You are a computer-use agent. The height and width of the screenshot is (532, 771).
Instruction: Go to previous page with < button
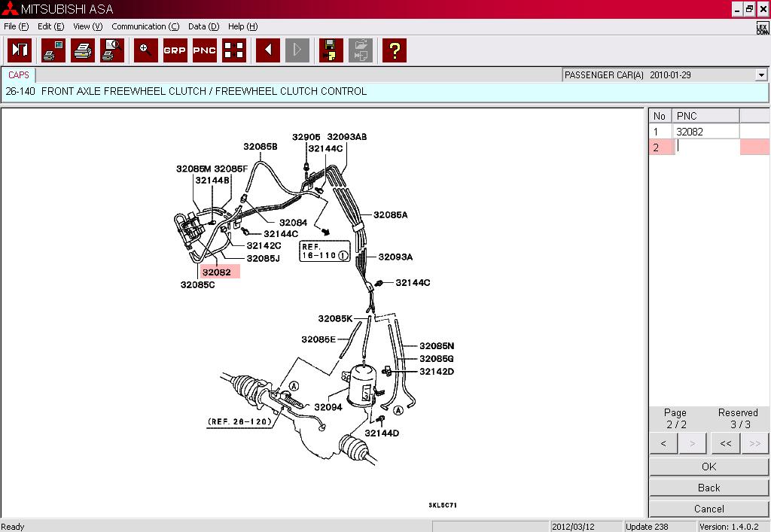click(x=663, y=443)
